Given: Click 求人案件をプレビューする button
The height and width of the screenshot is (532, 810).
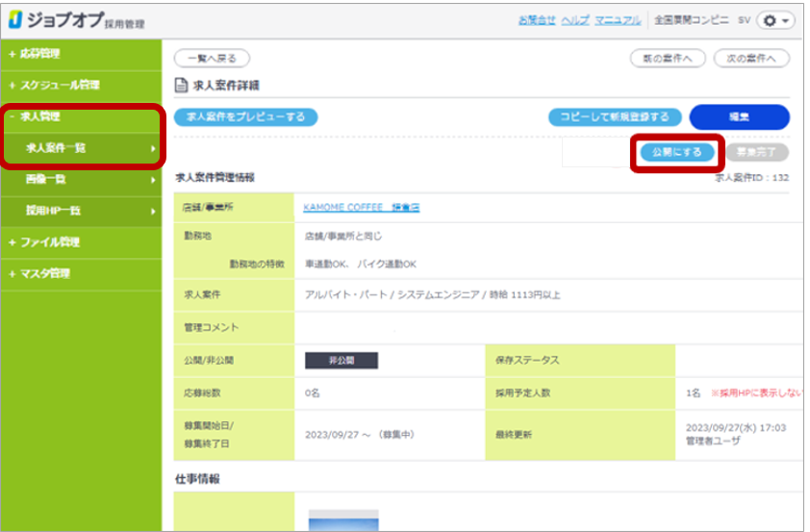Looking at the screenshot, I should [246, 117].
